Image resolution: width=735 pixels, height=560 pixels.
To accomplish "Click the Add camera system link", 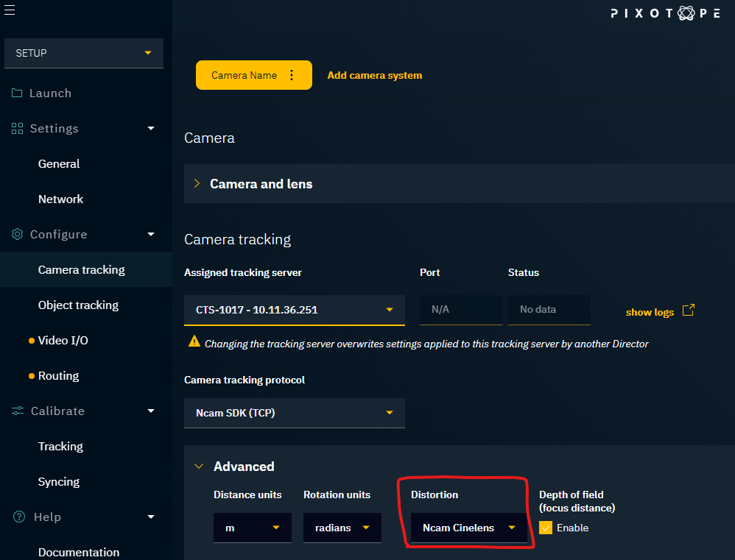I will click(374, 75).
